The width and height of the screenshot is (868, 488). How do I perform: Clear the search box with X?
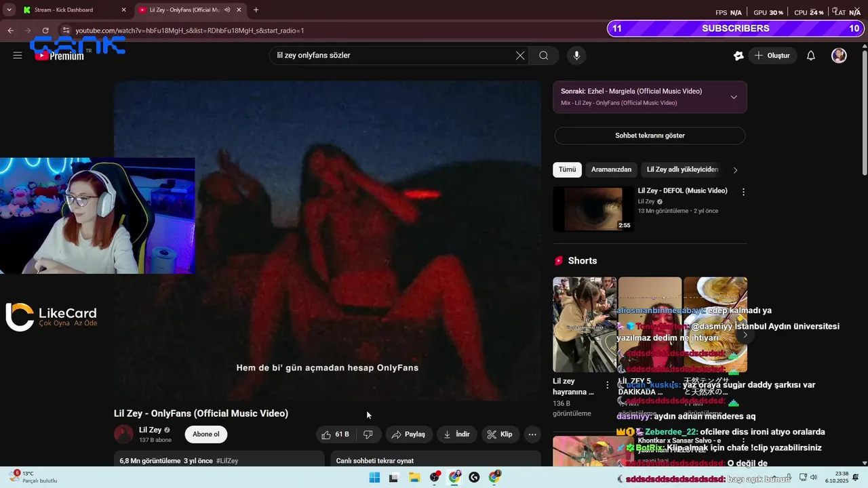520,56
